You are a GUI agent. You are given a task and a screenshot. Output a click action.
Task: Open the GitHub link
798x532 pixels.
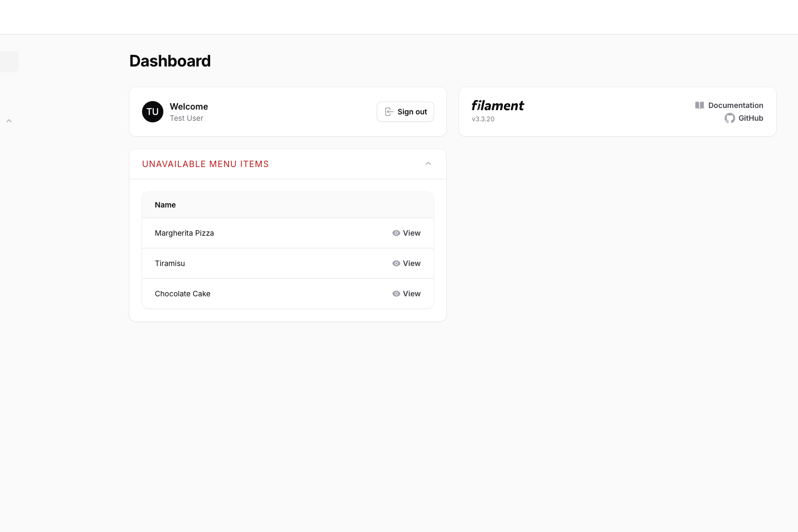751,118
